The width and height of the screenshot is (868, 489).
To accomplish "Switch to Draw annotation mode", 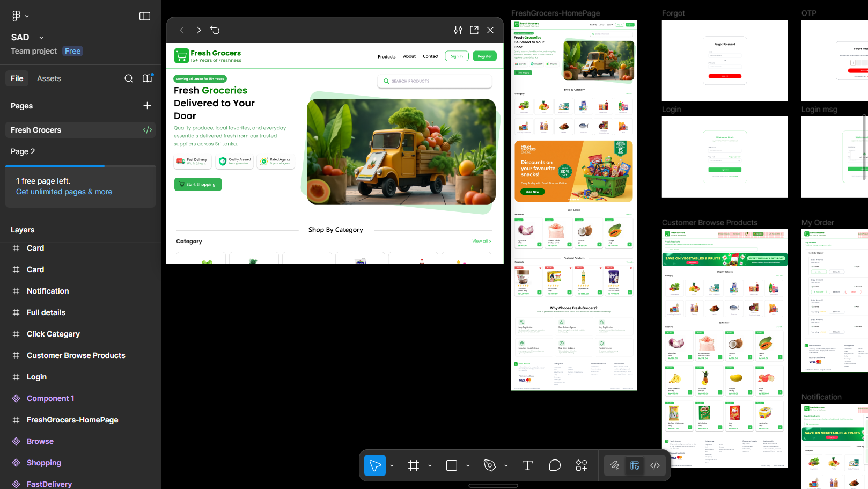I will [x=615, y=465].
